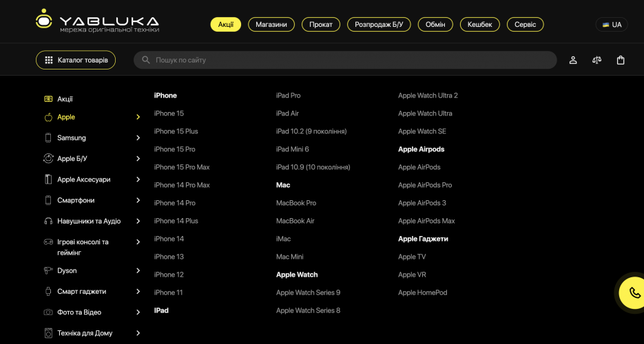
Task: Click the Dyson hairdryer category icon
Action: click(x=48, y=270)
